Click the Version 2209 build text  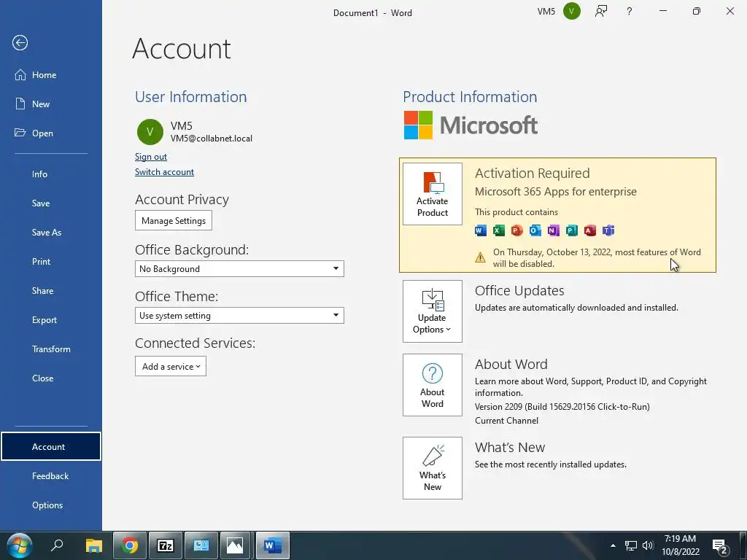pyautogui.click(x=562, y=407)
